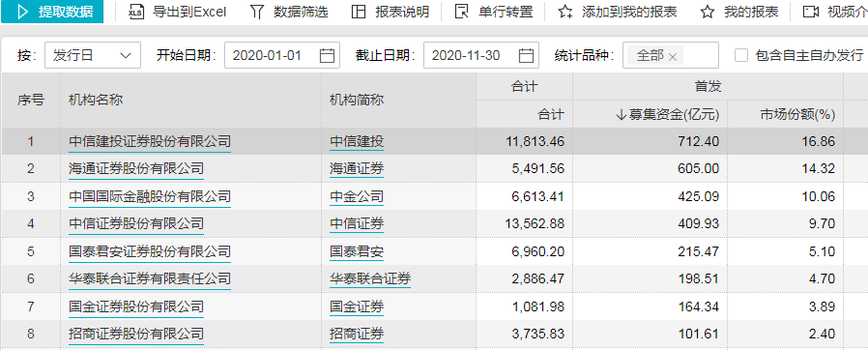Select the total value 13,562.88

pyautogui.click(x=535, y=223)
